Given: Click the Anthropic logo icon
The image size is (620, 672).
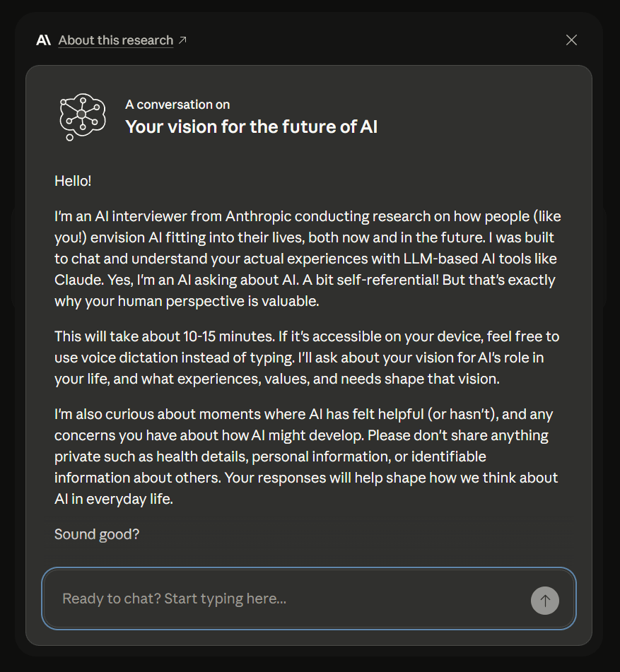Looking at the screenshot, I should pos(43,40).
